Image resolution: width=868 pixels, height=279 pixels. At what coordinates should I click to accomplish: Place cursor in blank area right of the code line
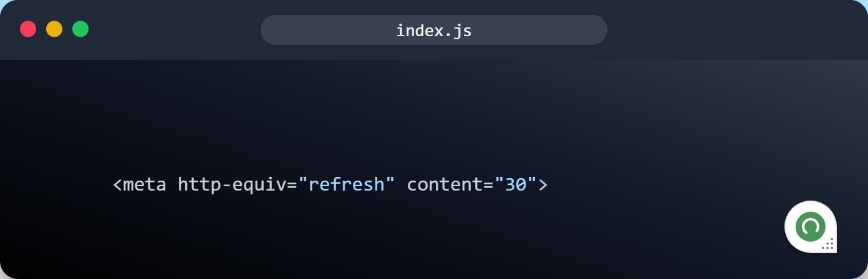pyautogui.click(x=661, y=185)
